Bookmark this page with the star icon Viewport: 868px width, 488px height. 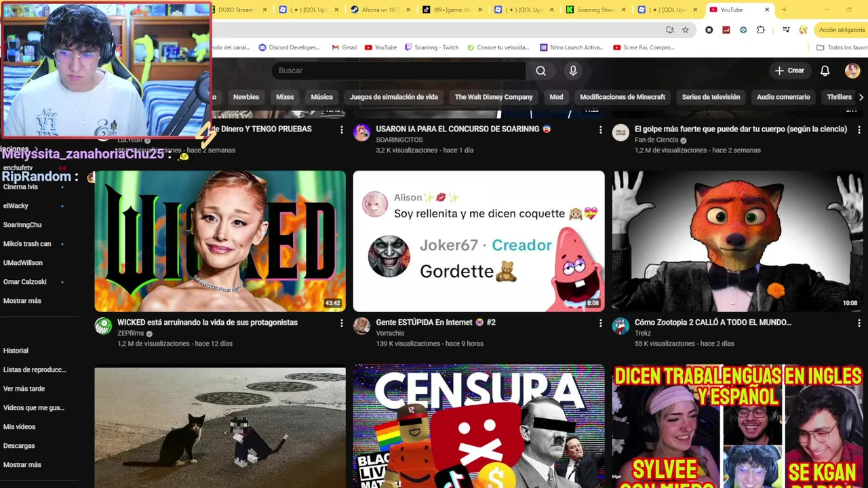point(686,30)
